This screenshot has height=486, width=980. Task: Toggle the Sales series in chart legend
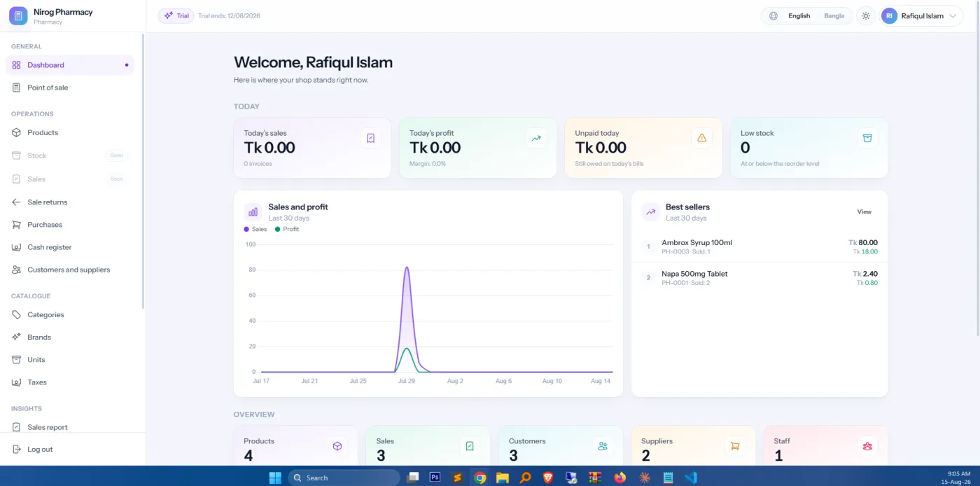(x=255, y=229)
